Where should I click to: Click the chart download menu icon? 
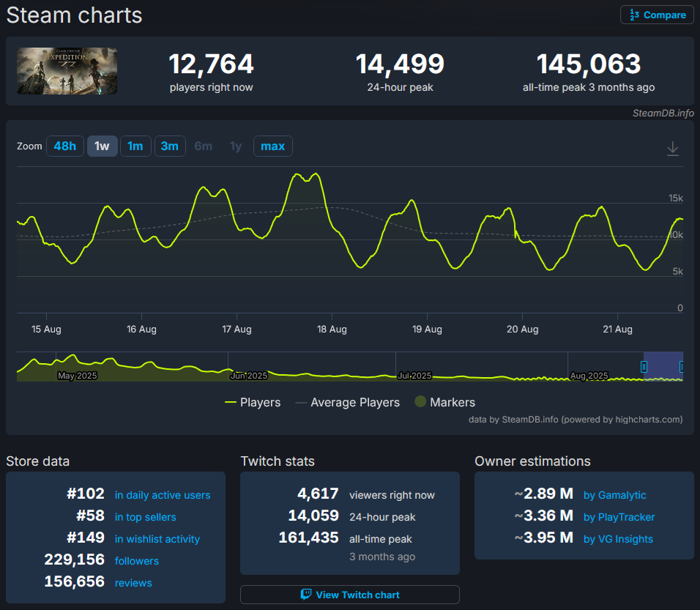tap(673, 149)
